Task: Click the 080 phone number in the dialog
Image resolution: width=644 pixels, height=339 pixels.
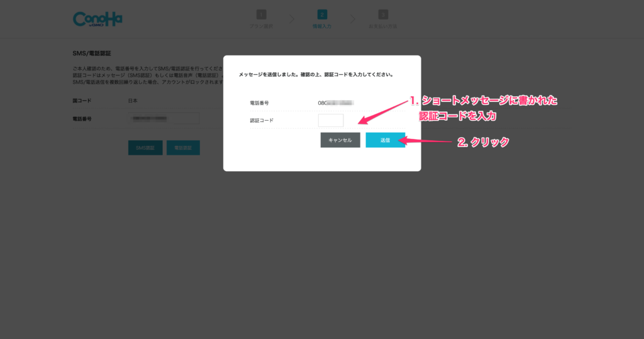Action: pos(336,103)
